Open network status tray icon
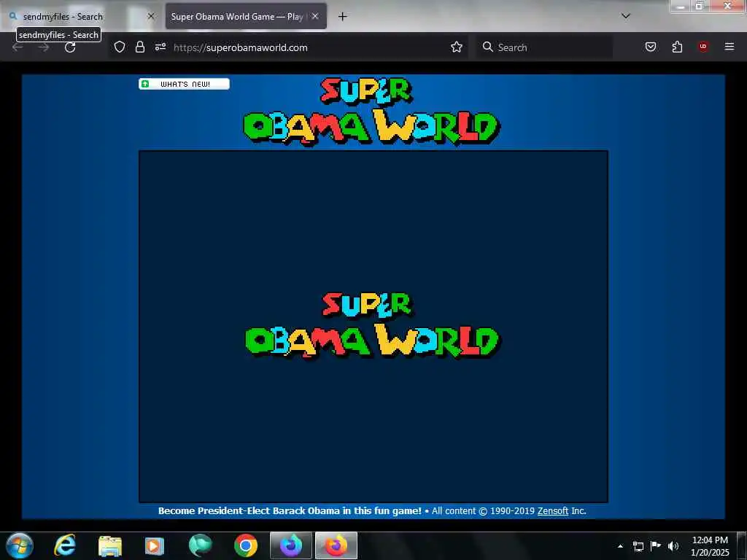The image size is (747, 560). 638,546
